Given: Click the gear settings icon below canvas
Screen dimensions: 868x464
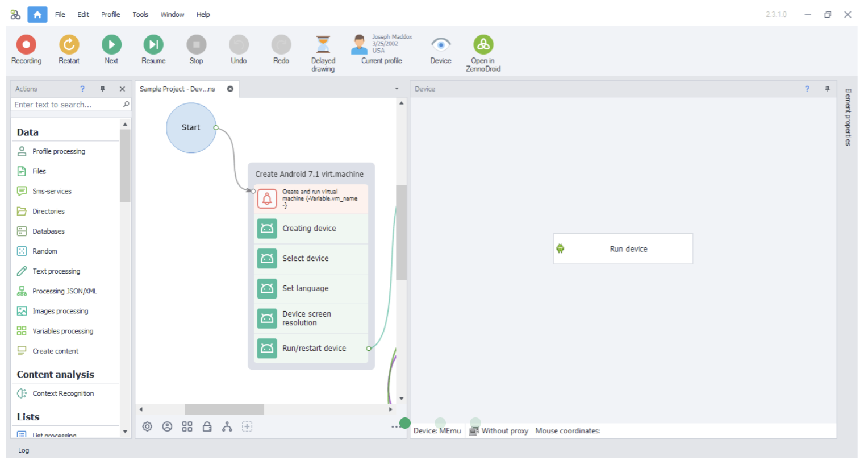Looking at the screenshot, I should 147,426.
